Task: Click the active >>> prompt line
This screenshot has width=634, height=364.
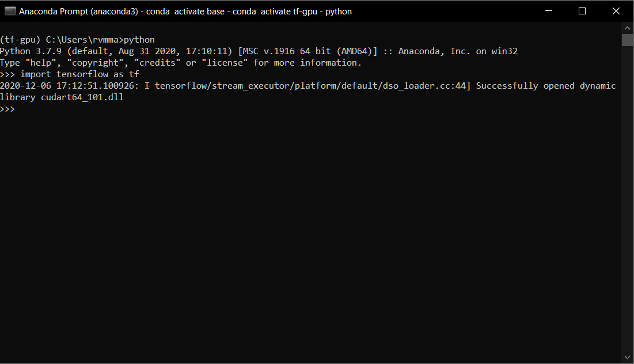Action: [x=9, y=108]
